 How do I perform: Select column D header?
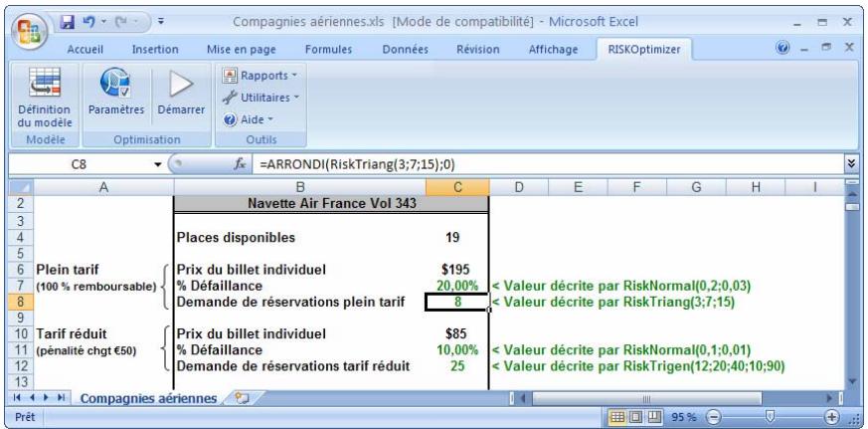coord(519,187)
